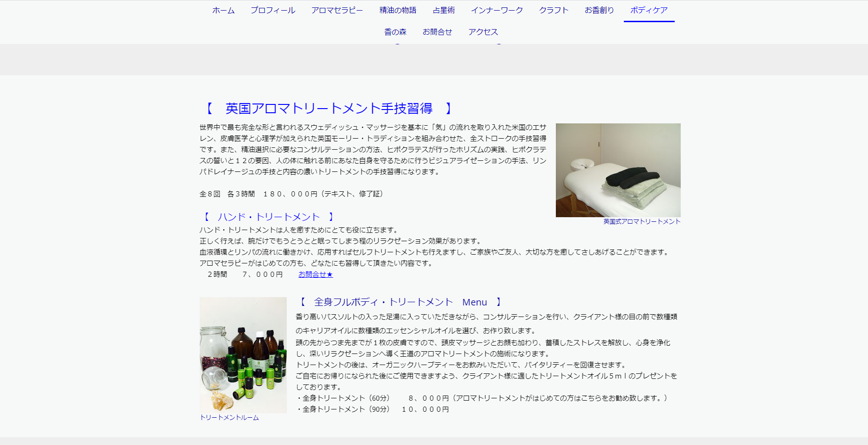868x445 pixels.
Task: Click the 全身フルボディ・トリートメント Menu heading
Action: 399,302
